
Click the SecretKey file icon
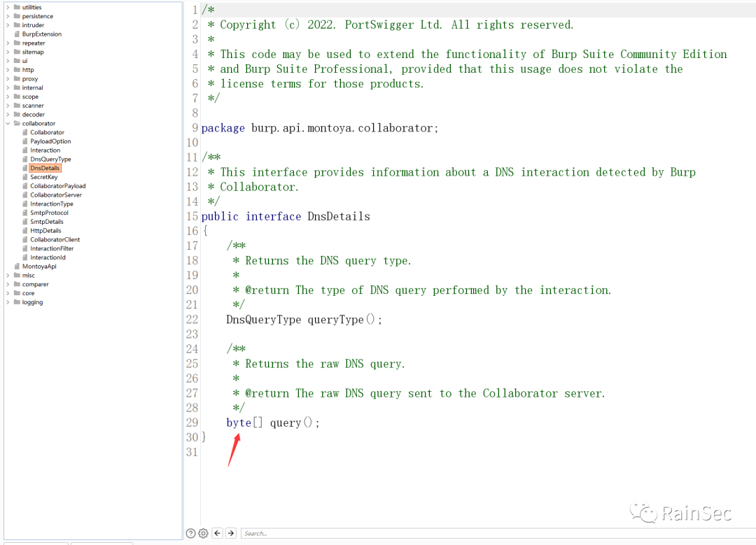pos(25,177)
